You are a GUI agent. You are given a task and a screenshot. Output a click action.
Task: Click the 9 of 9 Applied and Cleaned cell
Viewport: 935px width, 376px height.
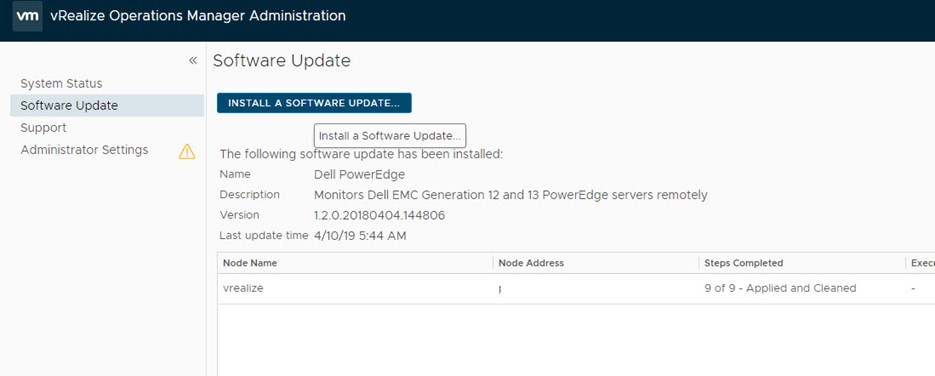pyautogui.click(x=780, y=288)
